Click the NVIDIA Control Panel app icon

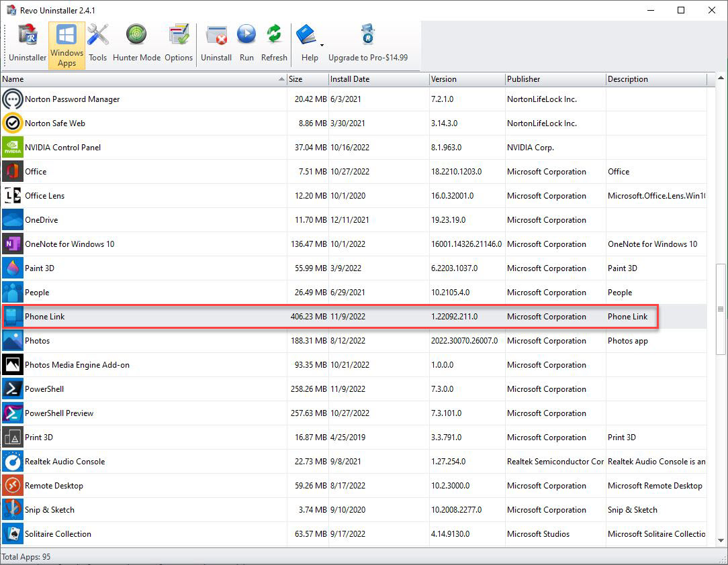click(12, 147)
